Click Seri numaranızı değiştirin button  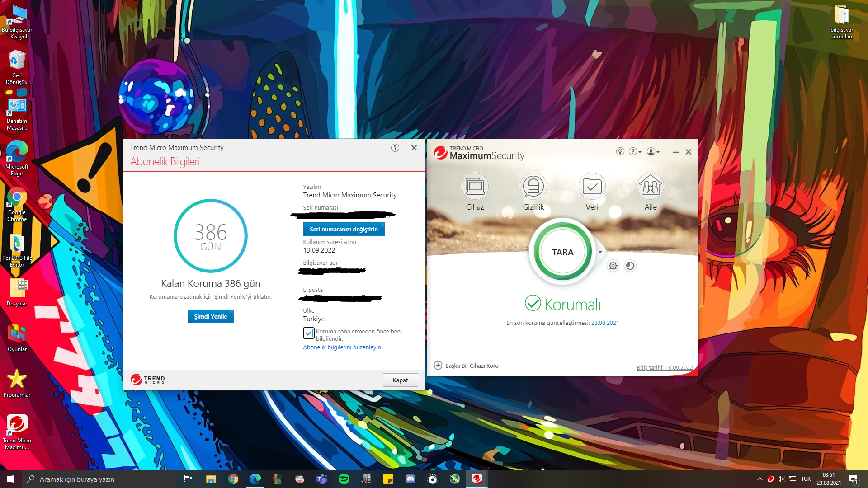tap(344, 229)
